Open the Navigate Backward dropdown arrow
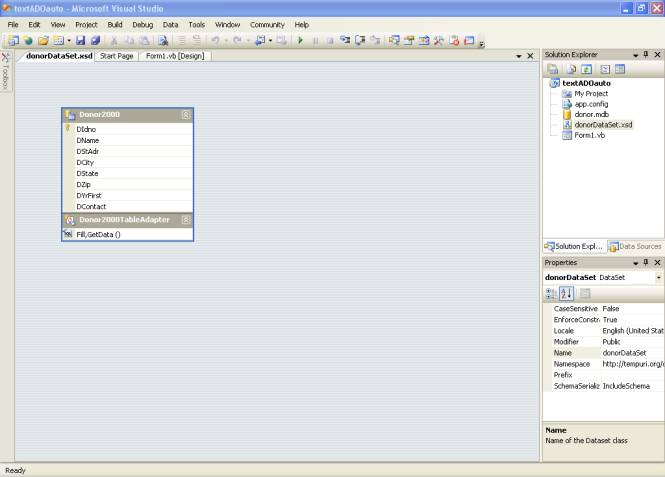Screen dimensions: 665x477 pyautogui.click(x=270, y=41)
